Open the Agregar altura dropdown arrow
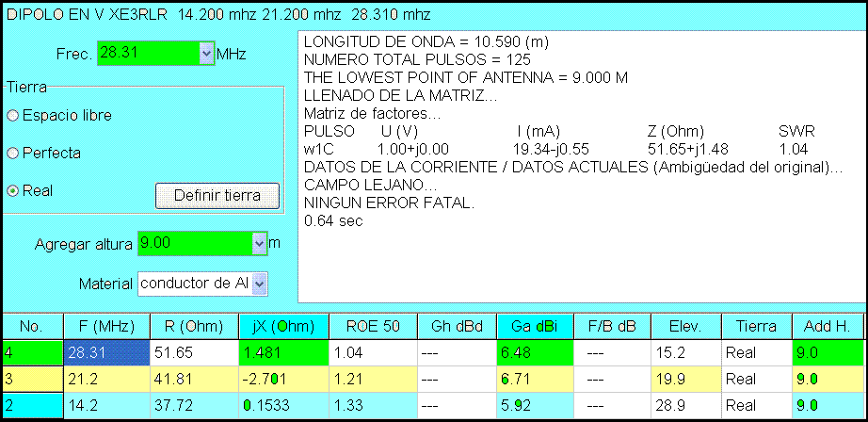Viewport: 868px width, 422px height. tap(260, 244)
